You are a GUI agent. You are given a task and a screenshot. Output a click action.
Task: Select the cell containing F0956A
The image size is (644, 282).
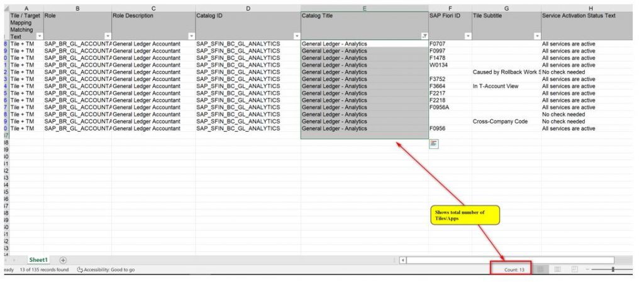[x=450, y=107]
